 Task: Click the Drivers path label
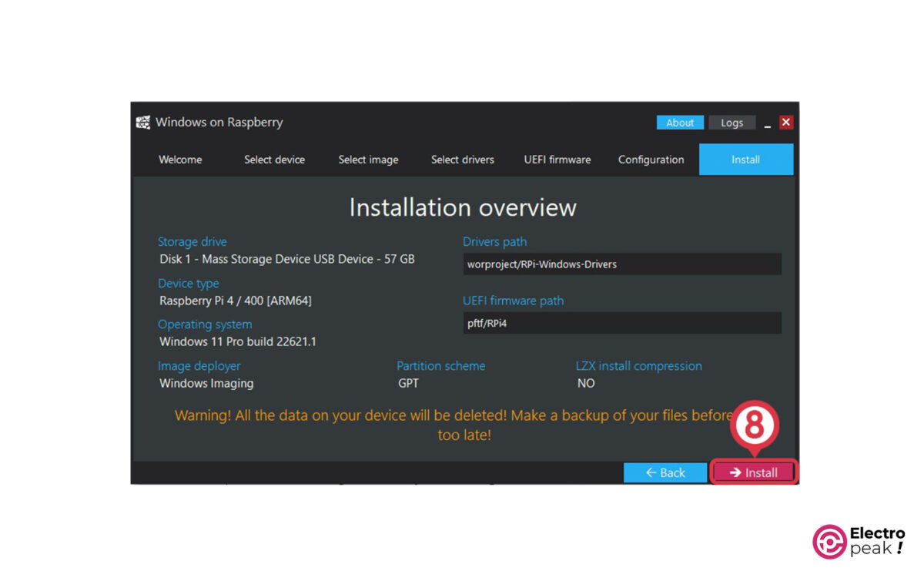pos(495,242)
